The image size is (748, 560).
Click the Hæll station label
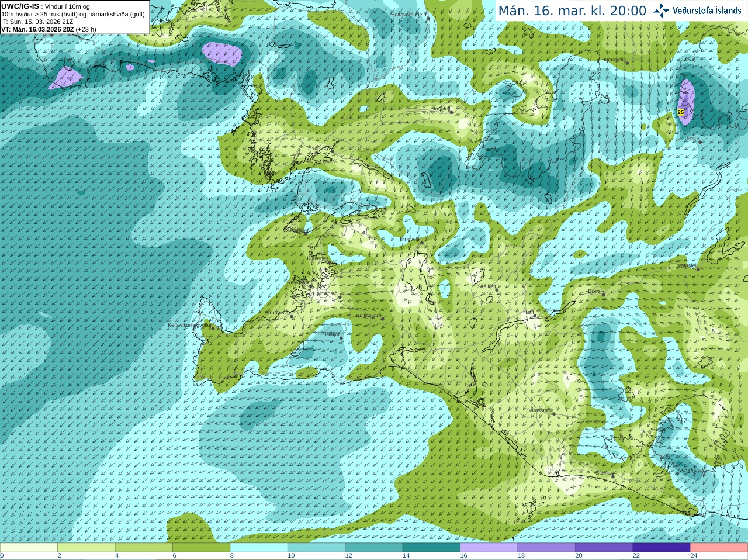point(528,312)
